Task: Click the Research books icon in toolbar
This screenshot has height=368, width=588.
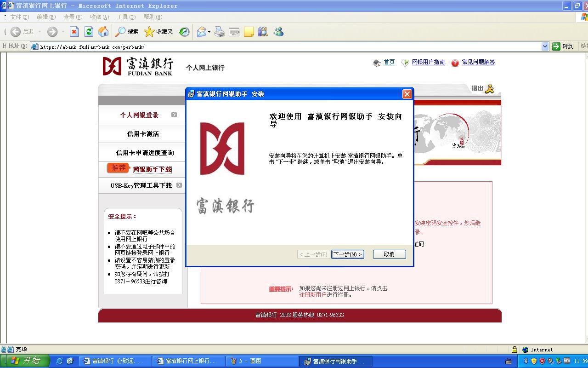Action: coord(263,32)
